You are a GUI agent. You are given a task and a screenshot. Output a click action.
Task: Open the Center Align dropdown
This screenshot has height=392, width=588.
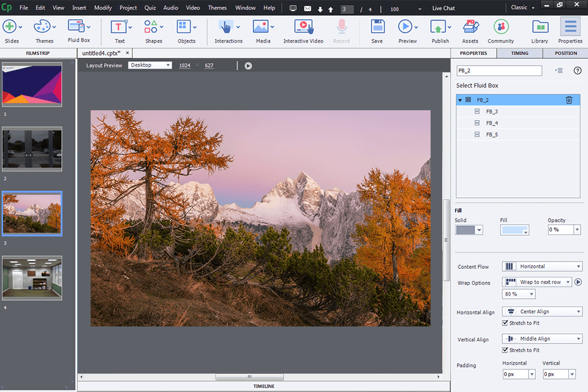542,311
